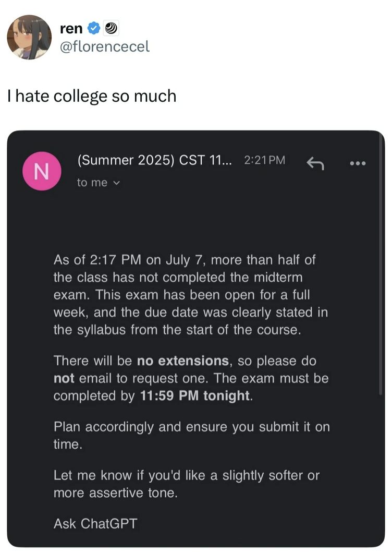Click the display name "ren"
392x552 pixels.
[71, 29]
